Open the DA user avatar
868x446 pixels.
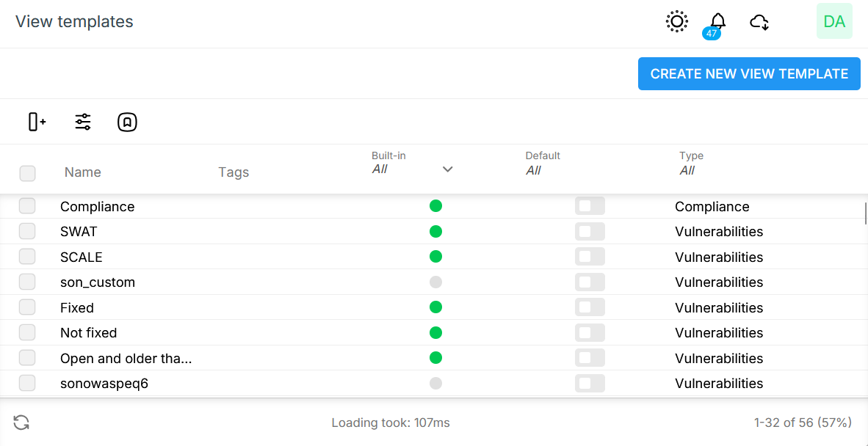pos(834,21)
